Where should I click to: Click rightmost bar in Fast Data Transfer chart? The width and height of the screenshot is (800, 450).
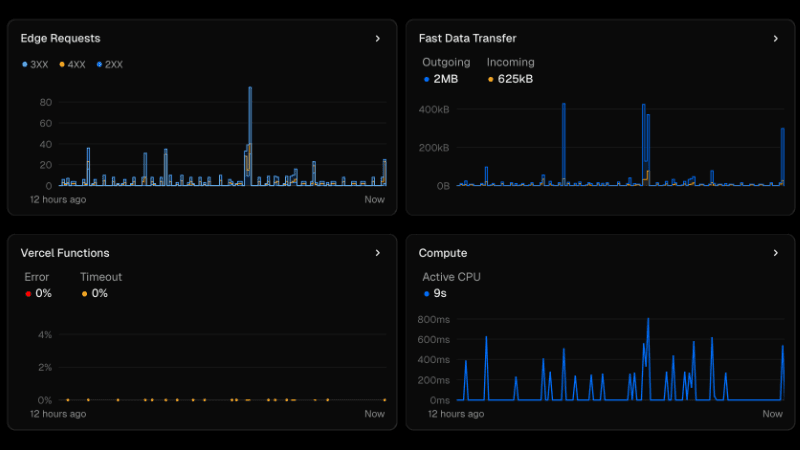(x=782, y=155)
